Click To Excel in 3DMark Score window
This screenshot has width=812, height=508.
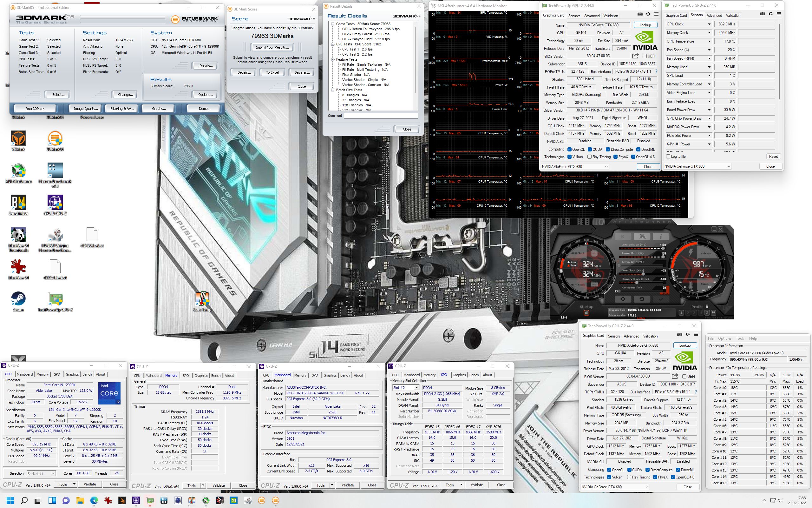click(x=272, y=72)
